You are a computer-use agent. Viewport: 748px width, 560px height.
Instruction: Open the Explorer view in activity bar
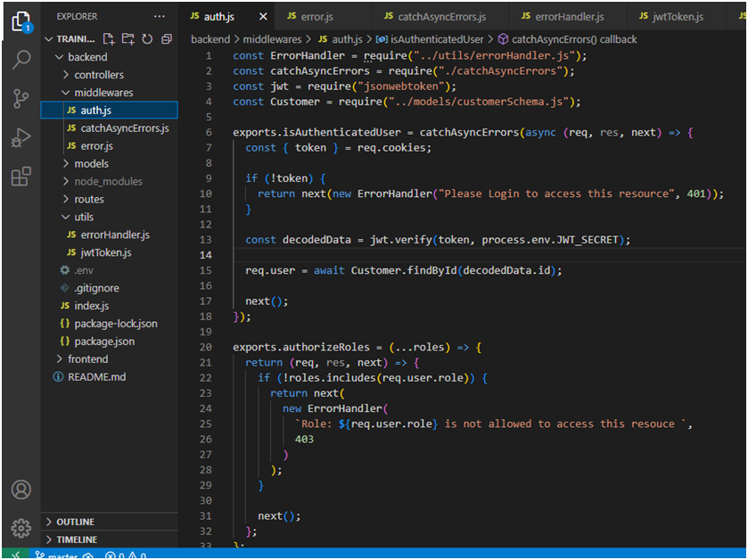21,21
